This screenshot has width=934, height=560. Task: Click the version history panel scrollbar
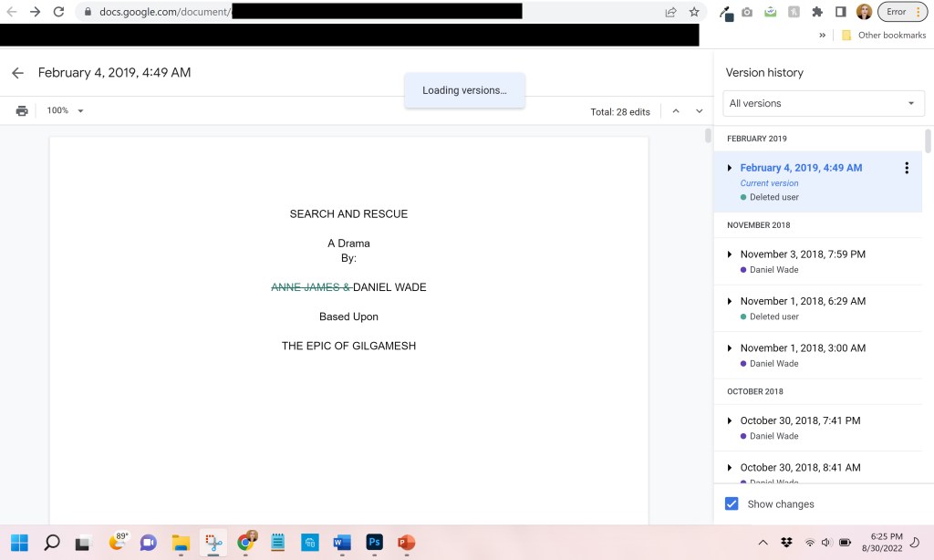(929, 141)
